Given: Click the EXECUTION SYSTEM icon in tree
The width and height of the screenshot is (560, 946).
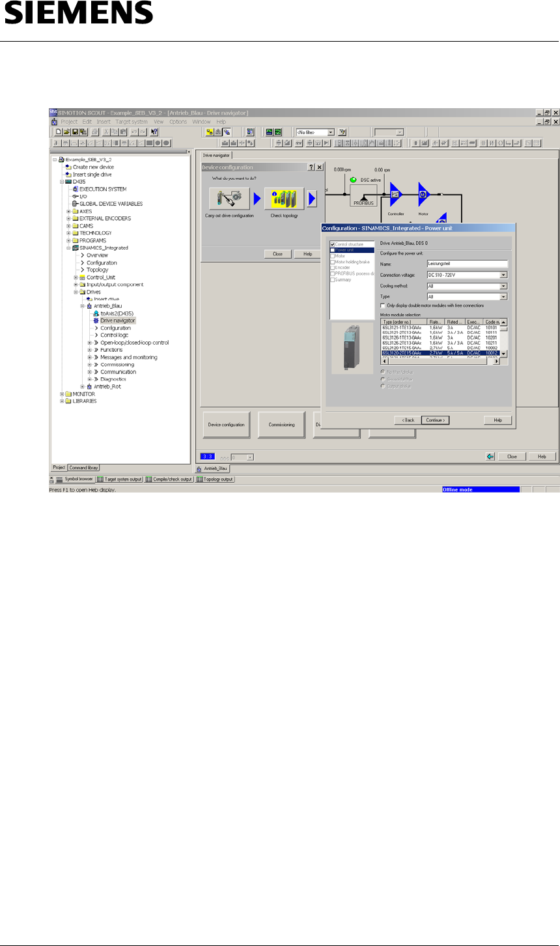Looking at the screenshot, I should 75,189.
